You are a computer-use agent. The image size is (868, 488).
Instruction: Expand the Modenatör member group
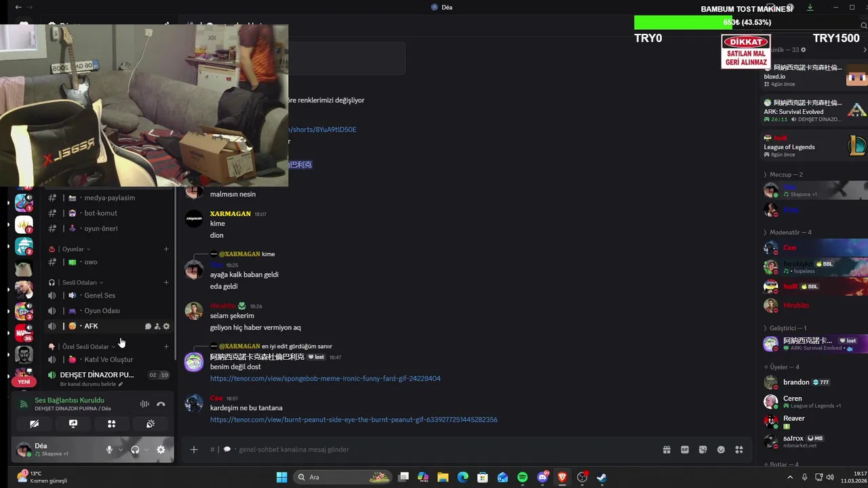pos(788,232)
